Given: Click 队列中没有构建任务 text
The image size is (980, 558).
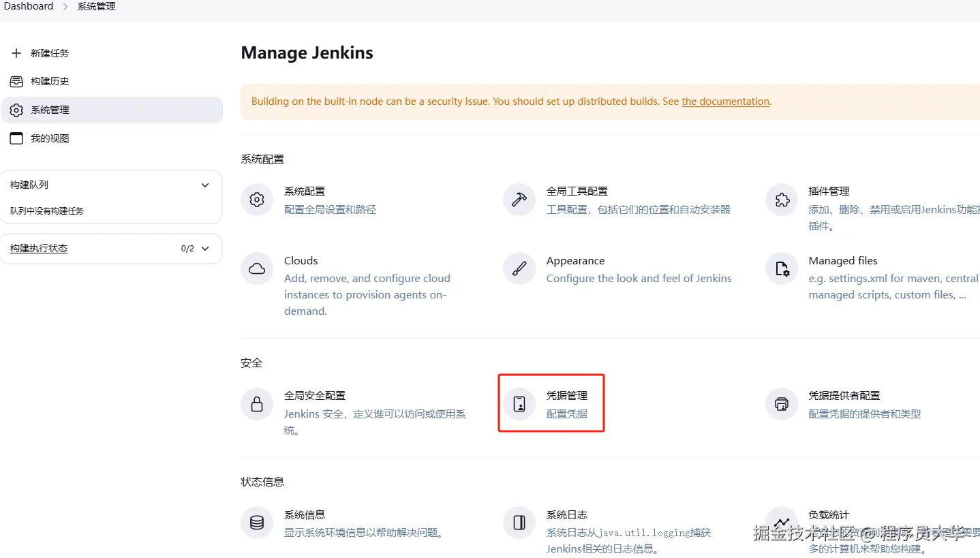Looking at the screenshot, I should [x=47, y=211].
